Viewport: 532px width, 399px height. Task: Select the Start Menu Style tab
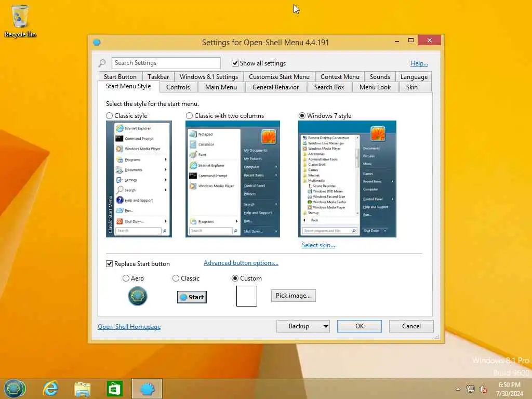click(128, 86)
